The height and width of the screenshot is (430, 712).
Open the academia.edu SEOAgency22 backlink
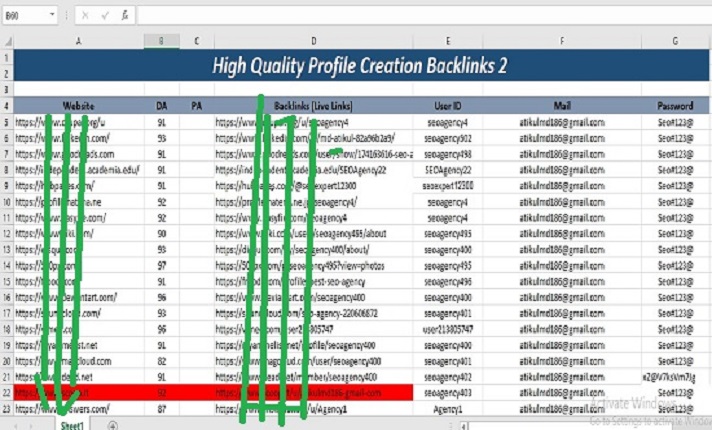tap(313, 170)
